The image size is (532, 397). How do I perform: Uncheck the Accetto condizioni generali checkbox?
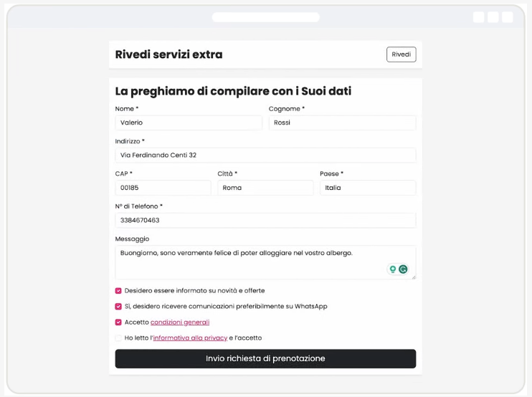(118, 322)
